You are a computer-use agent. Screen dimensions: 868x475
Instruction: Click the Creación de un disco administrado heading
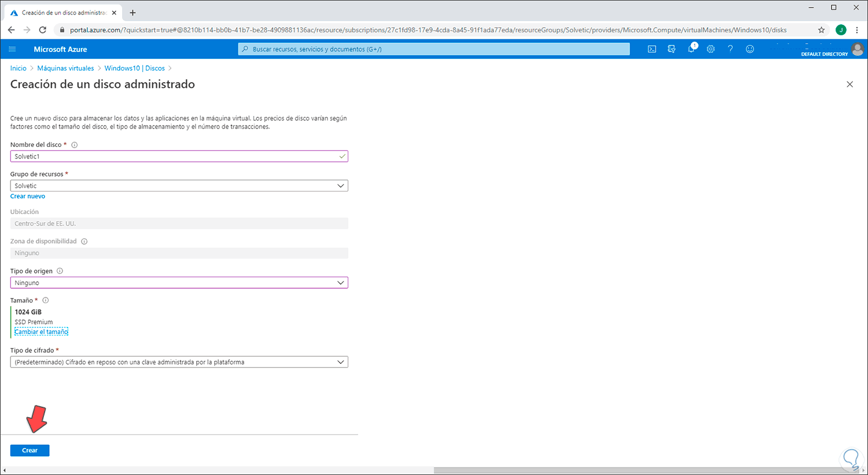(x=102, y=84)
